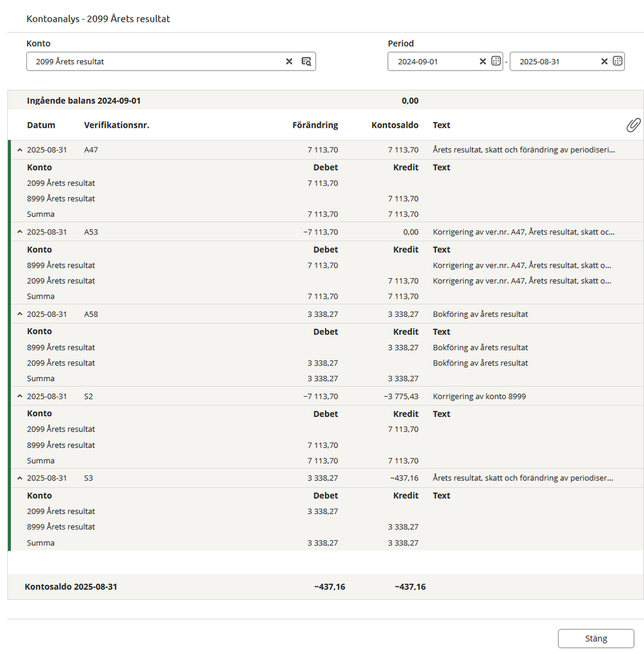Collapse verification A47 row
This screenshot has width=644, height=654.
pyautogui.click(x=20, y=150)
